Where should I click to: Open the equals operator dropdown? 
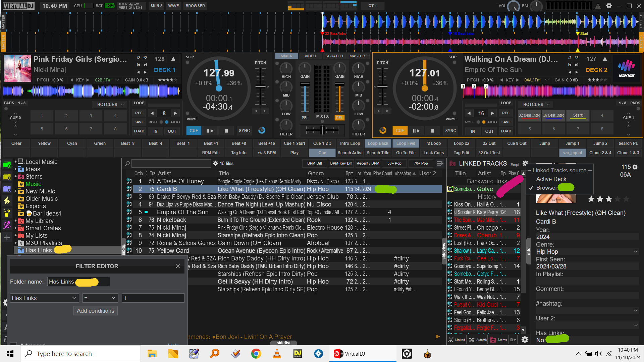click(100, 298)
